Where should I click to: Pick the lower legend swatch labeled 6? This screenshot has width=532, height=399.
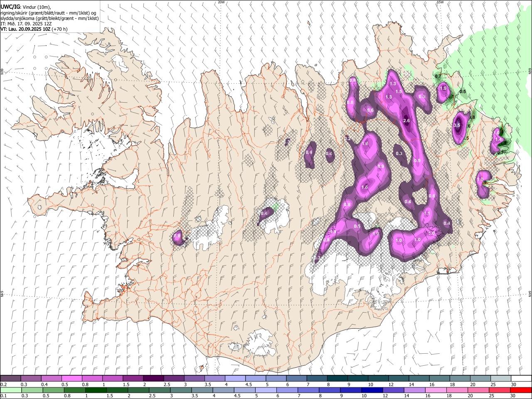287,390
